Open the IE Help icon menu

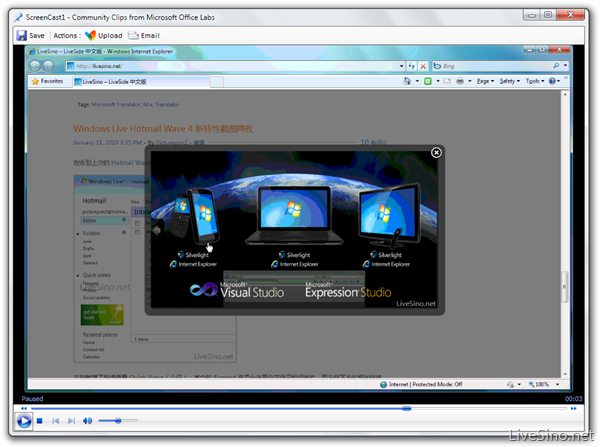click(x=554, y=81)
